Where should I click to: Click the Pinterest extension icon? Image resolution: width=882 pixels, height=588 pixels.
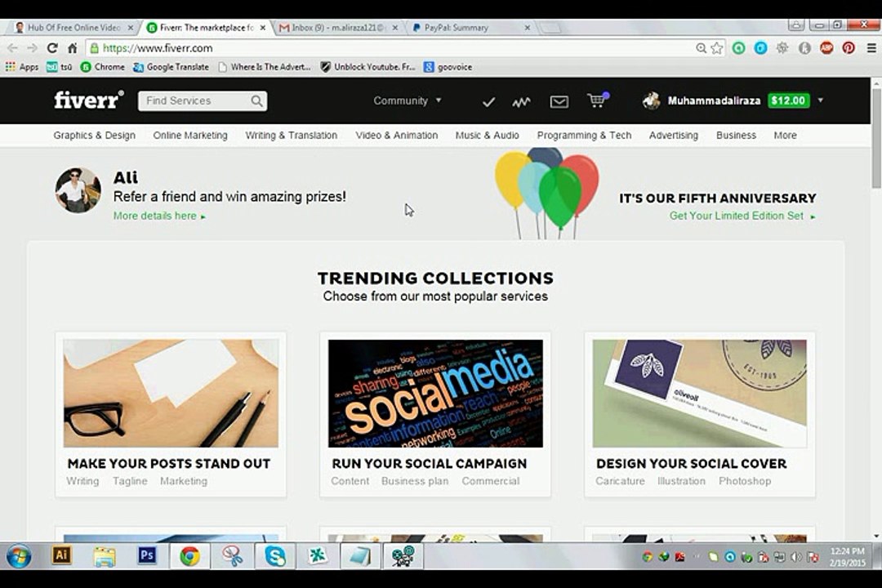[x=849, y=48]
